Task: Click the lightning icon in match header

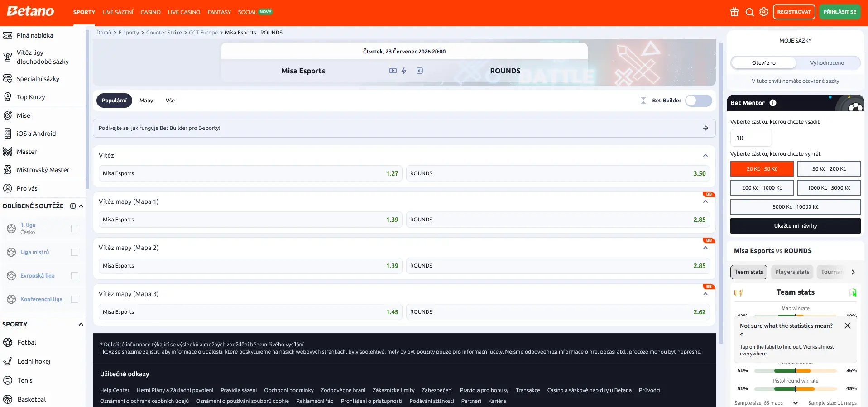Action: click(404, 71)
